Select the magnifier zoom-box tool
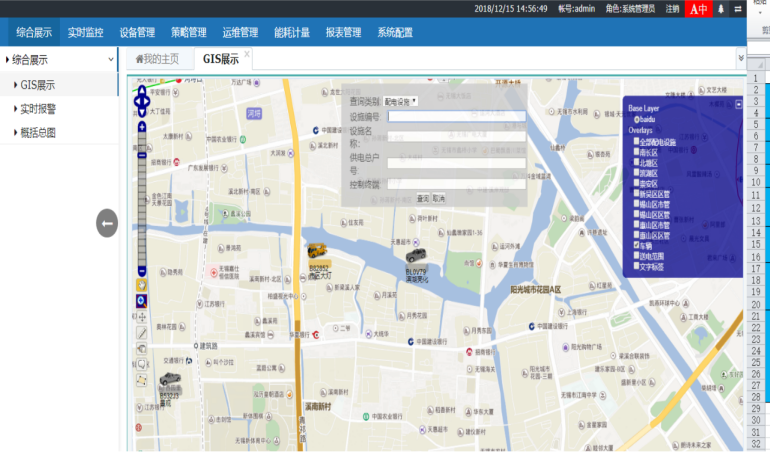Image resolution: width=770 pixels, height=455 pixels. pos(141,301)
